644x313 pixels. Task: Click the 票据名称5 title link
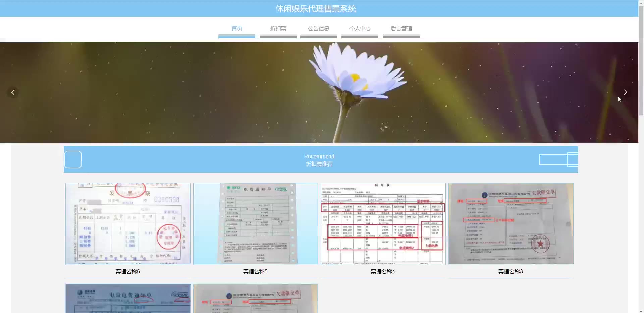255,271
